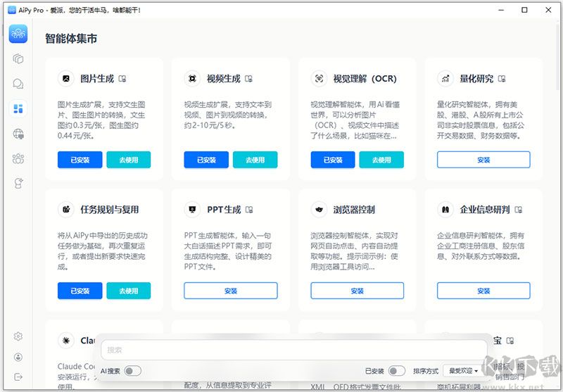Viewport: 563px width, 392px height.
Task: Click the 视频生成 card icon
Action: point(192,78)
